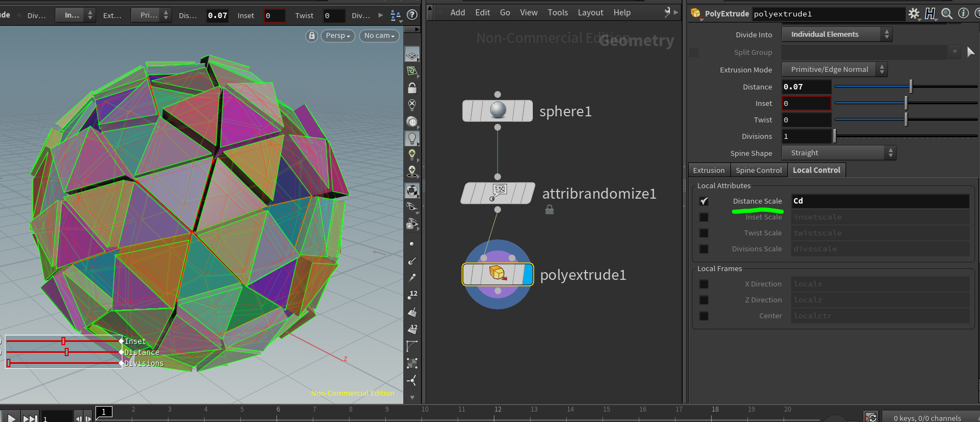Enable the Twist Scale checkbox

click(704, 233)
